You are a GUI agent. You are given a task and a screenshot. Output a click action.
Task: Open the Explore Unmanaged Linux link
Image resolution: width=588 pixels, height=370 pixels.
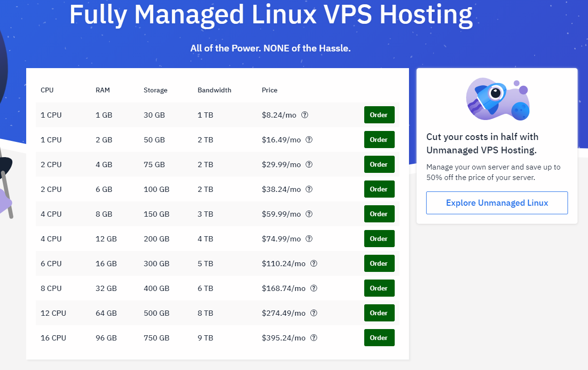(x=497, y=203)
